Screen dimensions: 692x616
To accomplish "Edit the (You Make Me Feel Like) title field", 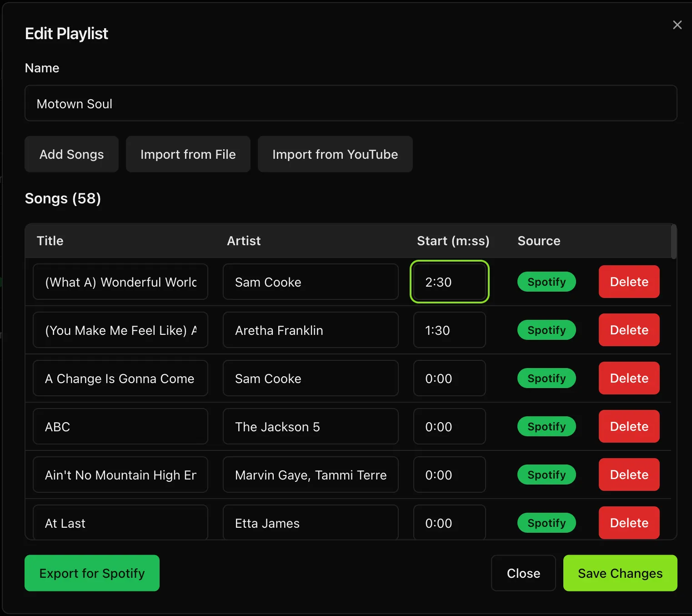I will [x=120, y=330].
